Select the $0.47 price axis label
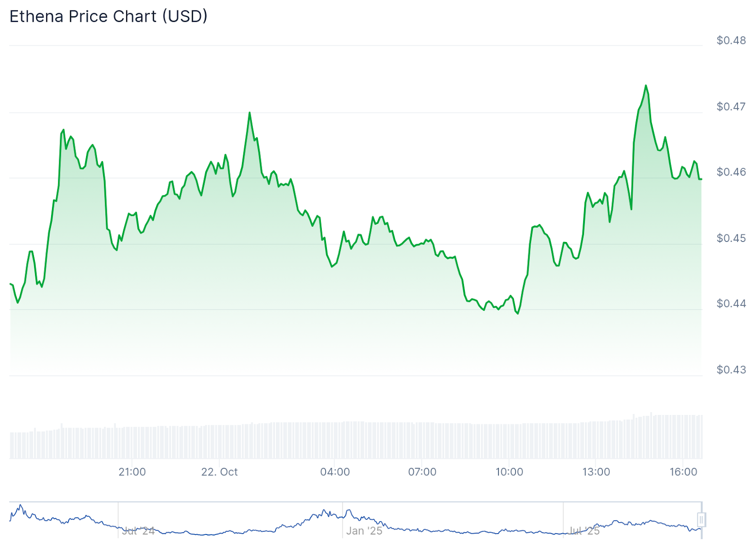The height and width of the screenshot is (552, 756). 731,107
